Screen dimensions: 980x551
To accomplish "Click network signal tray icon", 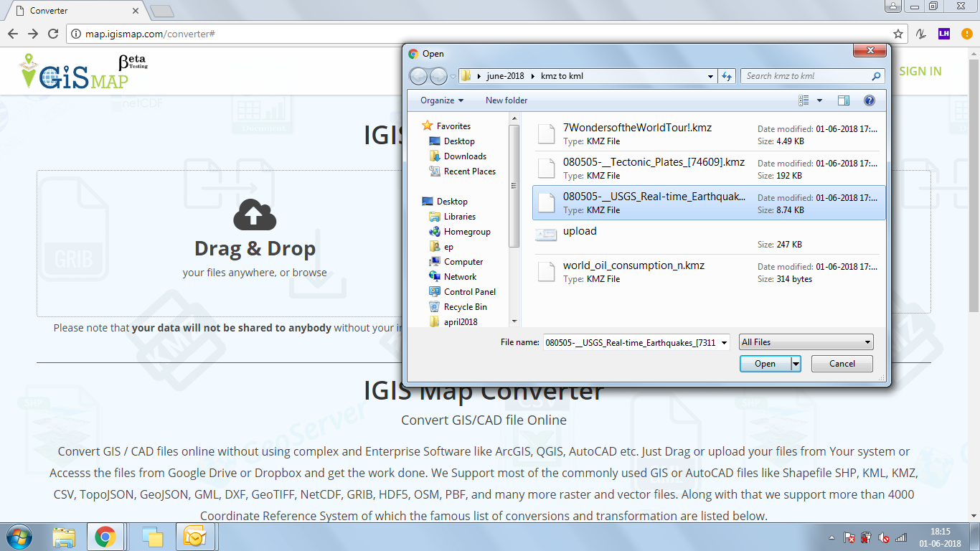I will [902, 537].
